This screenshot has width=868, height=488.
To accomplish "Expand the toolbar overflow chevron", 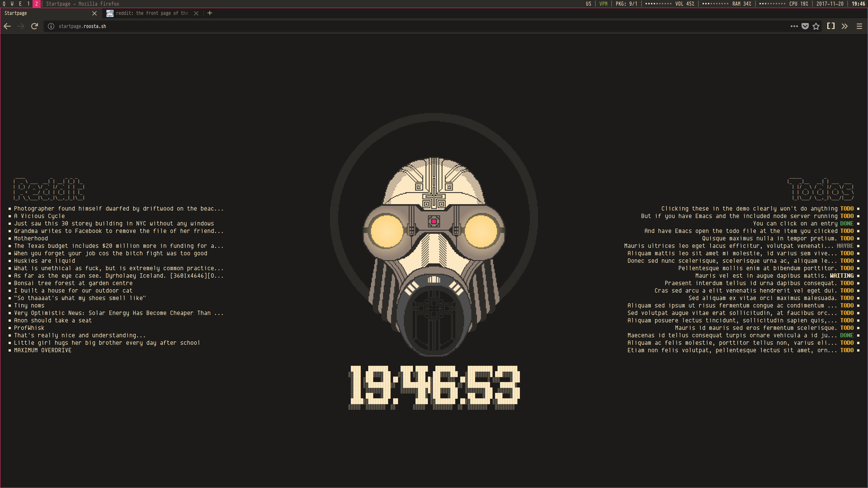I will [844, 26].
